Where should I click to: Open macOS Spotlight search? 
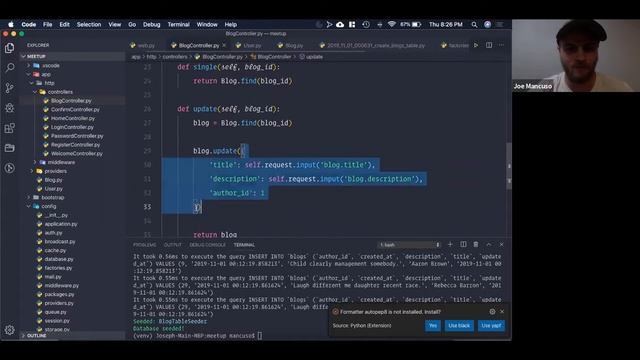click(x=474, y=24)
